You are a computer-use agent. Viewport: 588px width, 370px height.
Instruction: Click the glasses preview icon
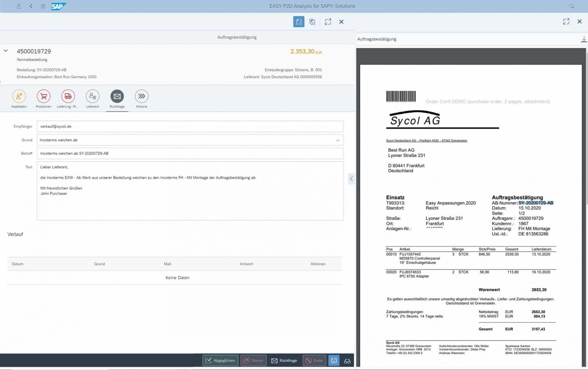coord(347,361)
